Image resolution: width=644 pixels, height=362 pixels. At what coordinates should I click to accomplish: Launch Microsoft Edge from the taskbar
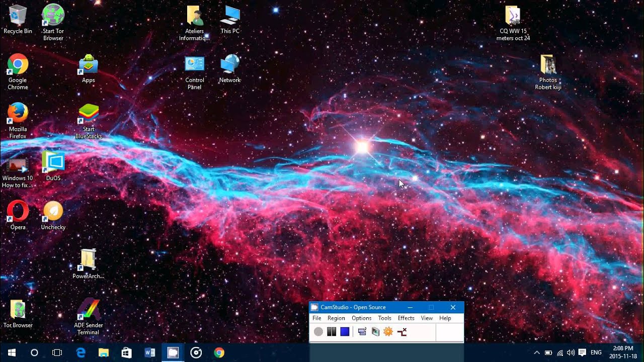(80, 352)
